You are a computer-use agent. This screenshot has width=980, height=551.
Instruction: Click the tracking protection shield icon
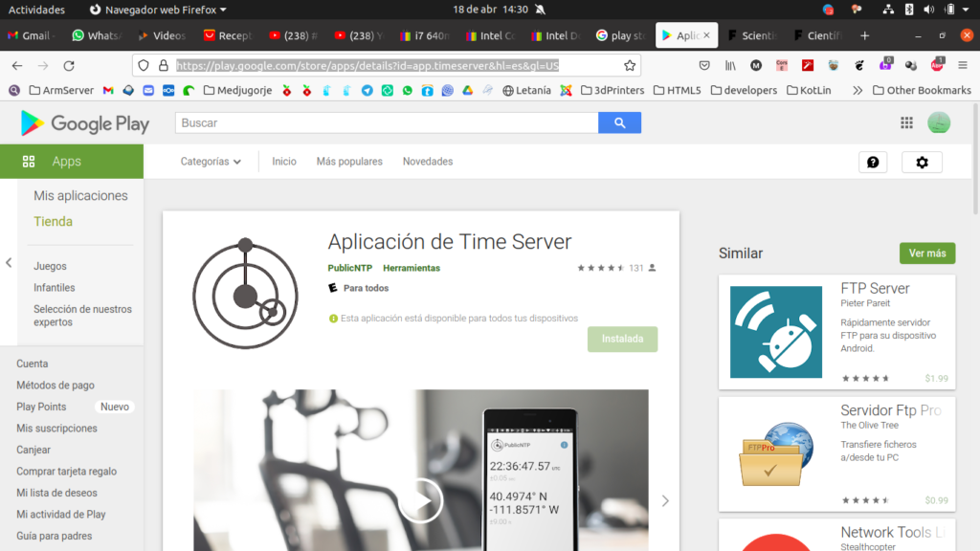[x=144, y=66]
